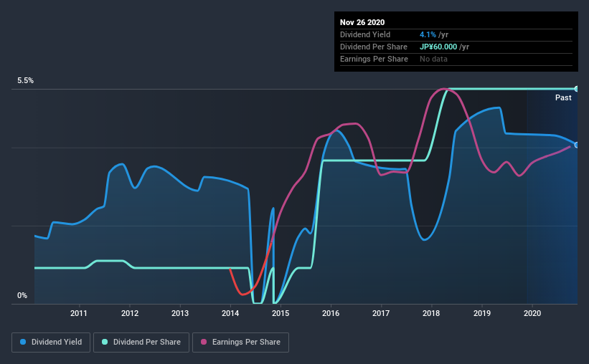Click the teal Dividend Per Share legend dot
589x364 pixels.
click(105, 342)
